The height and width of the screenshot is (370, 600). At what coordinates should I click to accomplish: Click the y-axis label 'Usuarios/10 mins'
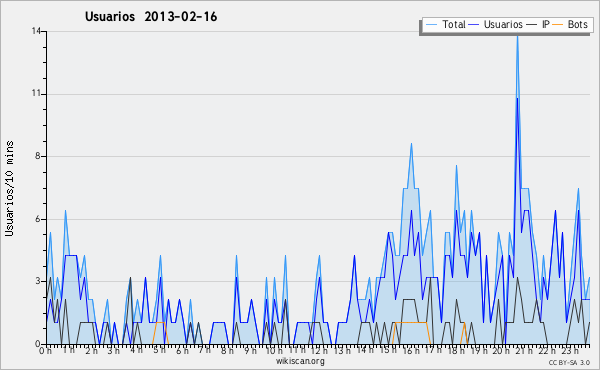click(9, 188)
